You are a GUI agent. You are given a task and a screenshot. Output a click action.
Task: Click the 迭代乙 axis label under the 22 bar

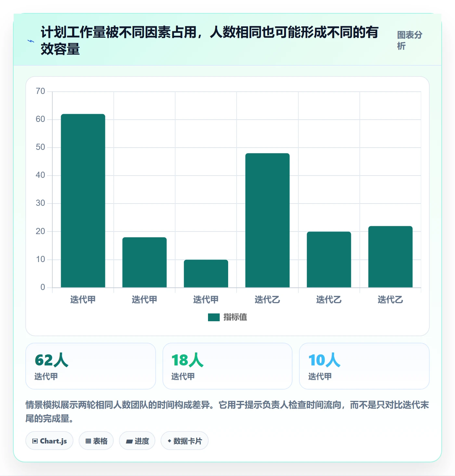pos(390,299)
